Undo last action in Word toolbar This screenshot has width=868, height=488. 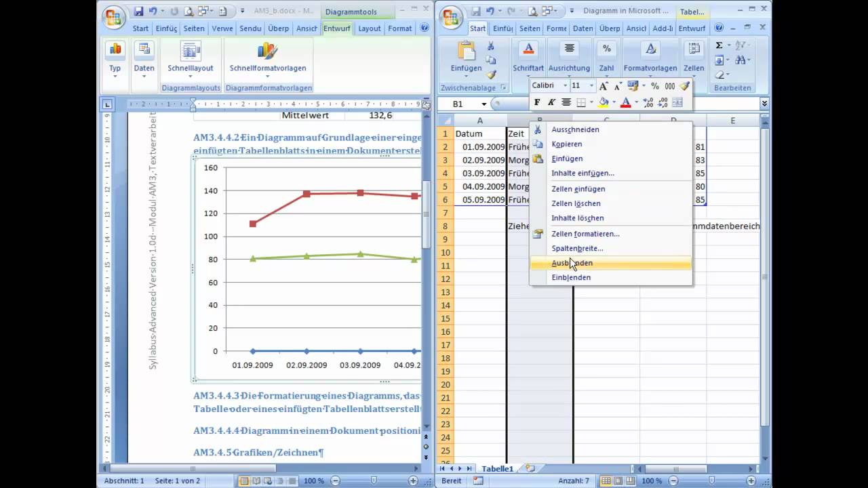153,11
